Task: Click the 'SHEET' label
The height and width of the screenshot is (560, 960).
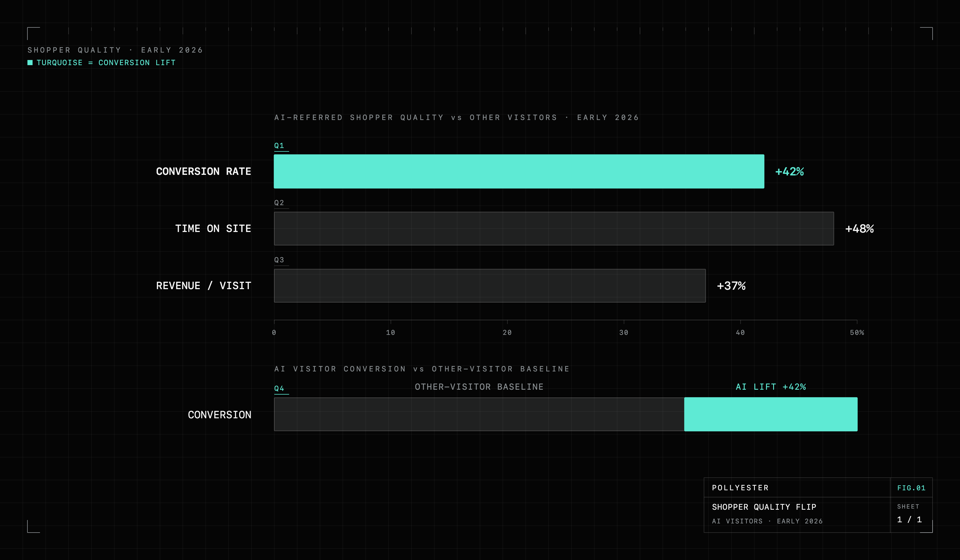Action: click(x=908, y=507)
